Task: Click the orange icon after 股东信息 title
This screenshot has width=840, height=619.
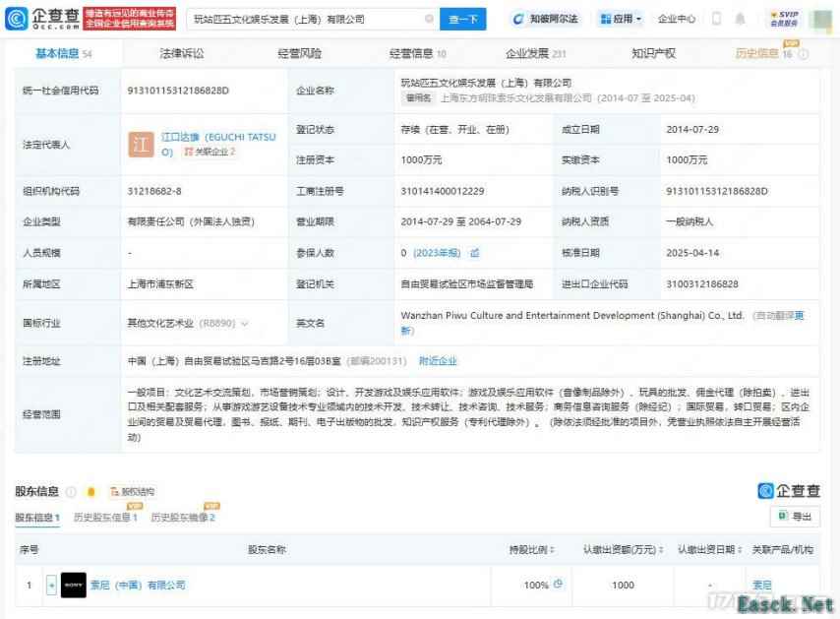Action: point(91,491)
